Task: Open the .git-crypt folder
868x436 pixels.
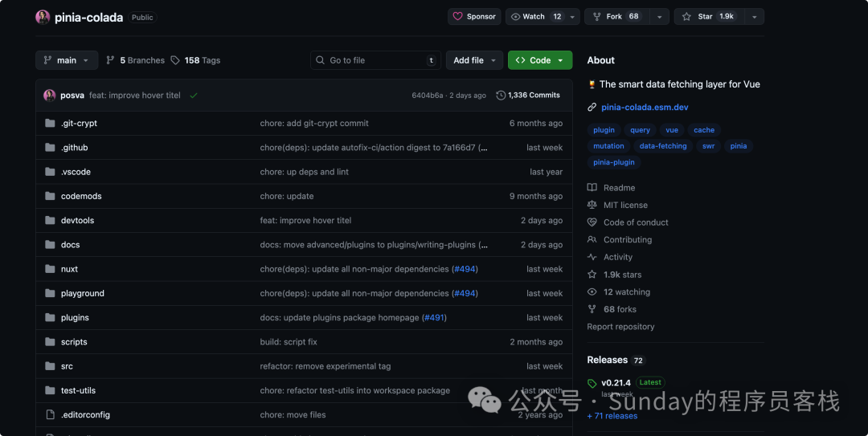Action: pos(79,124)
